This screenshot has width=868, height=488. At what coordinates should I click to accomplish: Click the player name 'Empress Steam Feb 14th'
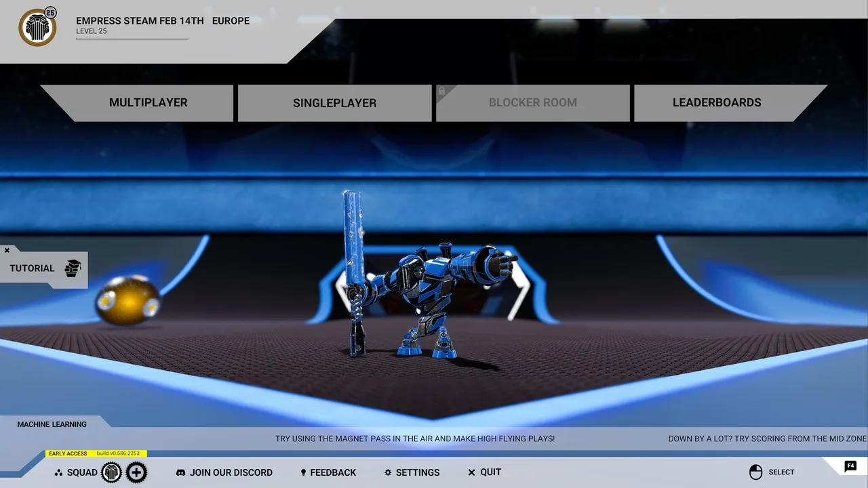coord(140,21)
